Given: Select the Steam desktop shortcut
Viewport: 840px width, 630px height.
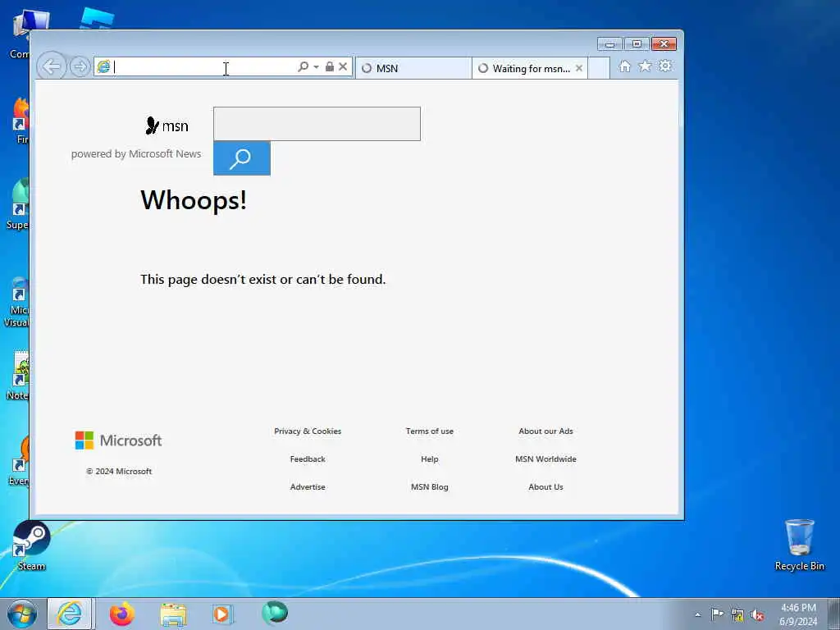Looking at the screenshot, I should 32,546.
